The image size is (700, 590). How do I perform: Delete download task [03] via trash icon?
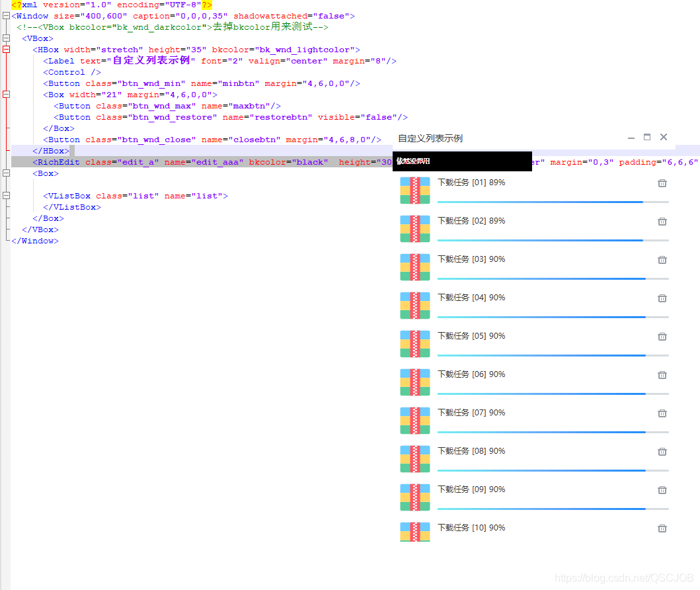(x=662, y=260)
